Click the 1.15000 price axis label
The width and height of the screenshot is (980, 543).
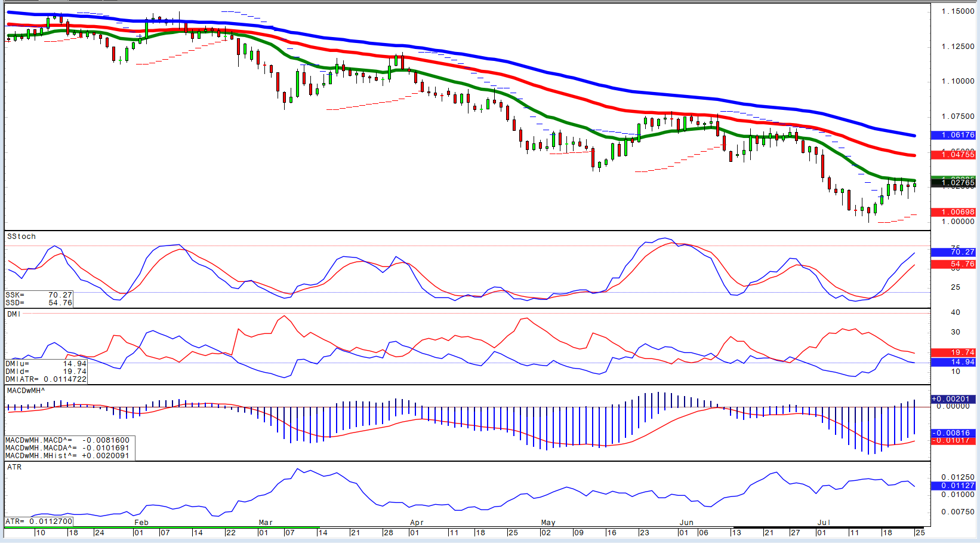click(x=958, y=11)
